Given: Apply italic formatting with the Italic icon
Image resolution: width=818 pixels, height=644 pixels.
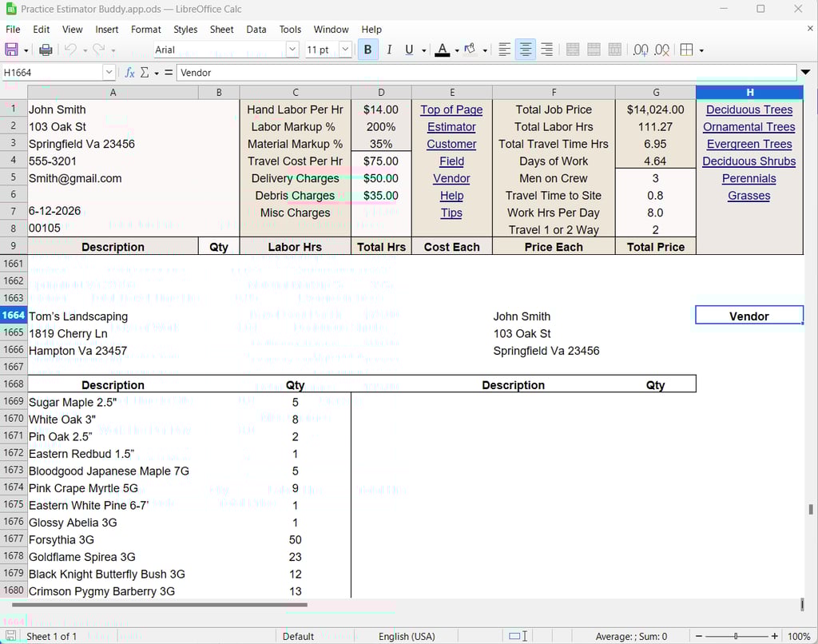Looking at the screenshot, I should tap(389, 50).
